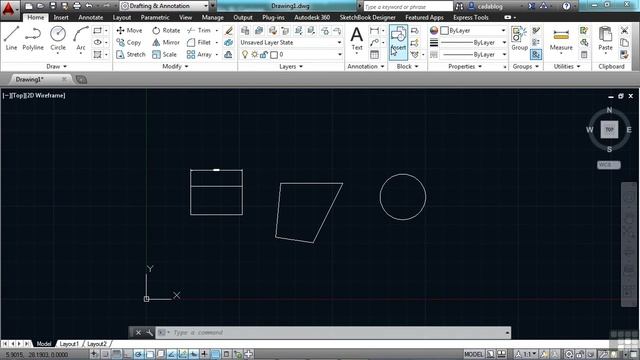
Task: Click the Linear dimension icon
Action: [x=374, y=30]
